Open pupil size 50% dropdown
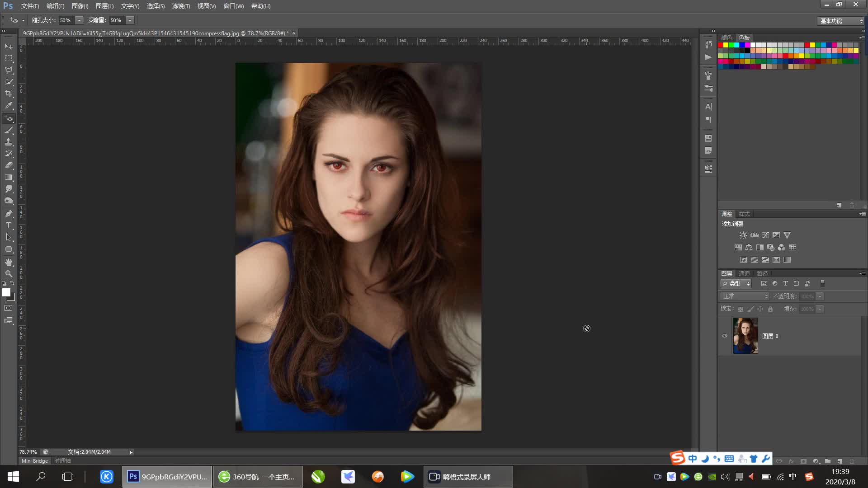This screenshot has width=868, height=488. click(x=79, y=20)
